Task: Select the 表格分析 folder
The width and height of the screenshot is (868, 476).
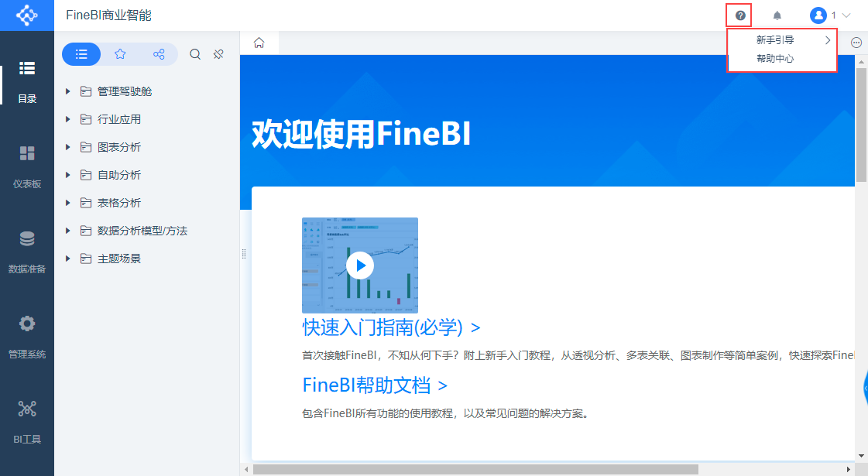Action: [x=119, y=203]
